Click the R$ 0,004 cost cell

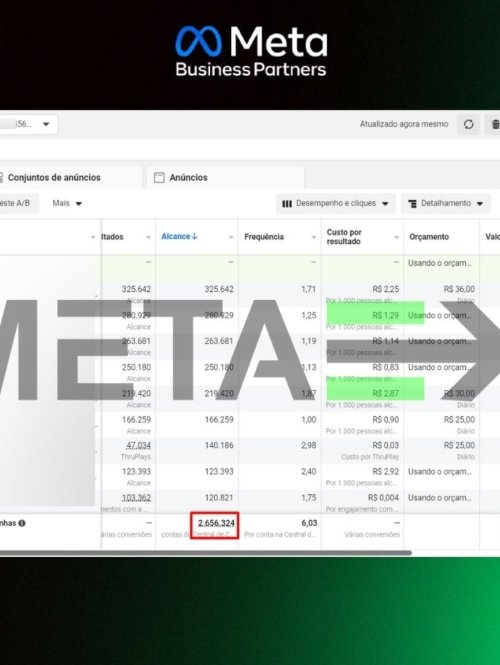pyautogui.click(x=383, y=497)
